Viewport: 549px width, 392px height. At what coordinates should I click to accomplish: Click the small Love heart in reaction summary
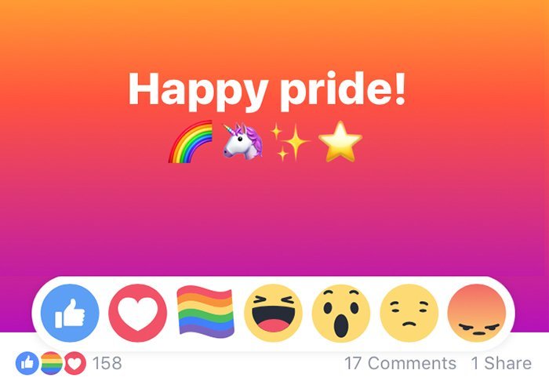point(75,363)
